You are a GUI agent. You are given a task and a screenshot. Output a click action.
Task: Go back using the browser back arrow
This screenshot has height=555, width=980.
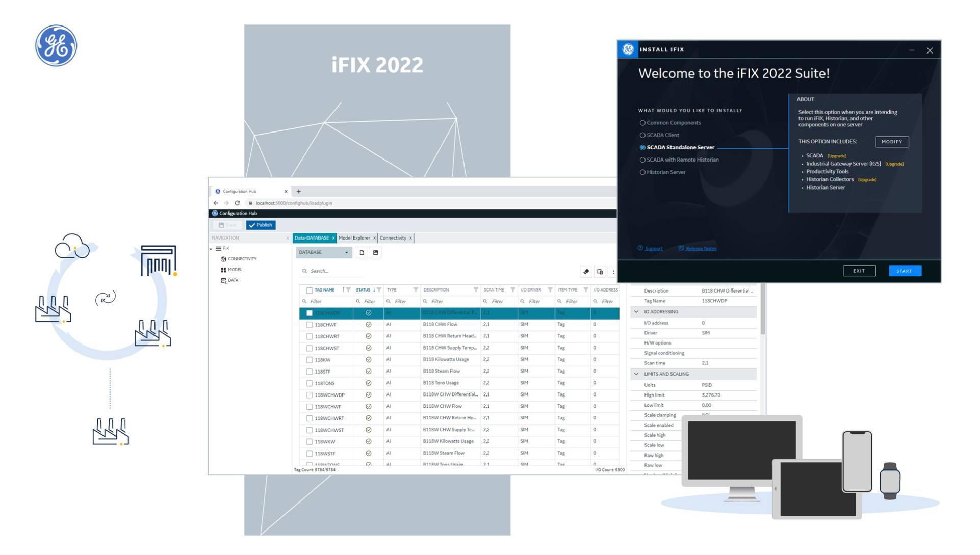pos(216,203)
